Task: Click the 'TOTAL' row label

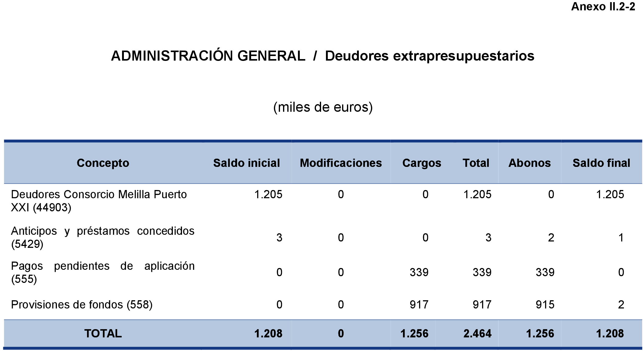Action: [103, 333]
